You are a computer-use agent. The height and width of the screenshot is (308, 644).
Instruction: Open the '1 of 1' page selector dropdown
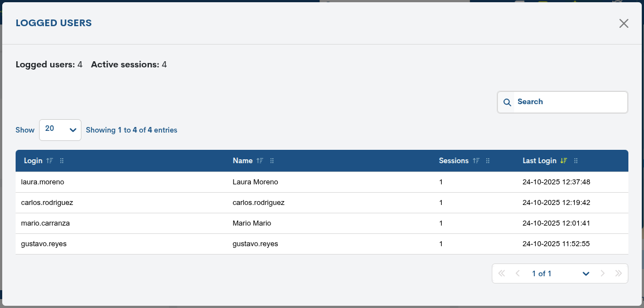(560, 273)
